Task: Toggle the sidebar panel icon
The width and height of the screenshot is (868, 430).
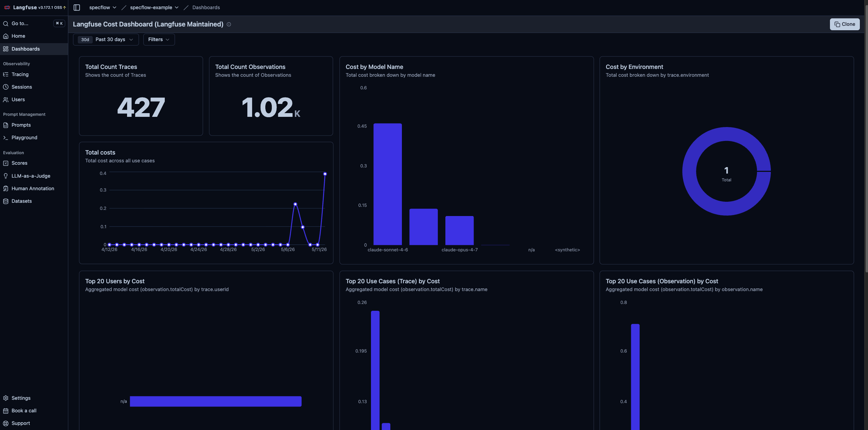Action: [x=77, y=7]
